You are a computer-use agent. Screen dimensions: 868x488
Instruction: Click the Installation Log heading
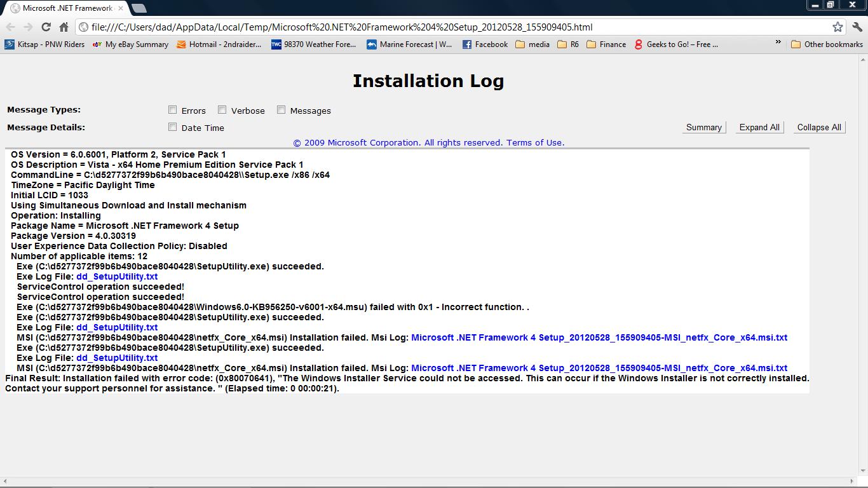point(428,81)
